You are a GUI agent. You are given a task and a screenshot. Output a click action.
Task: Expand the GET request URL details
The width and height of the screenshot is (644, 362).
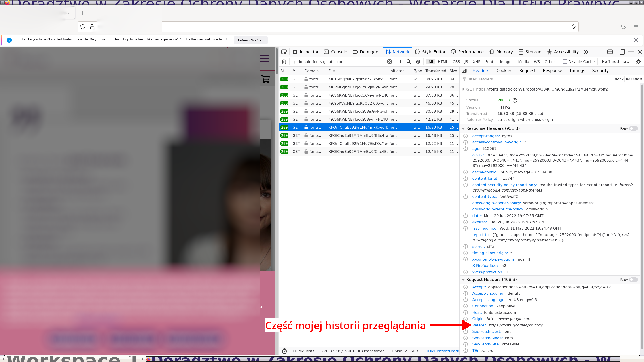[x=463, y=89]
